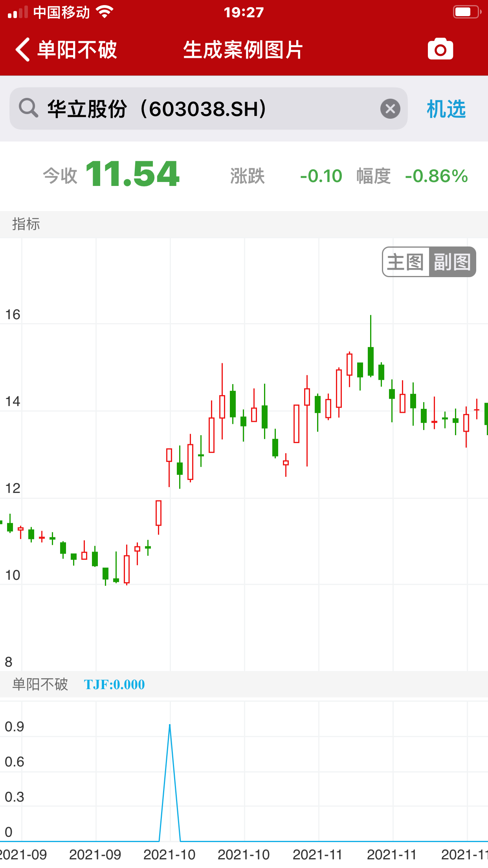Tap the Wi-Fi status icon
Viewport: 488px width, 868px height.
click(x=105, y=12)
